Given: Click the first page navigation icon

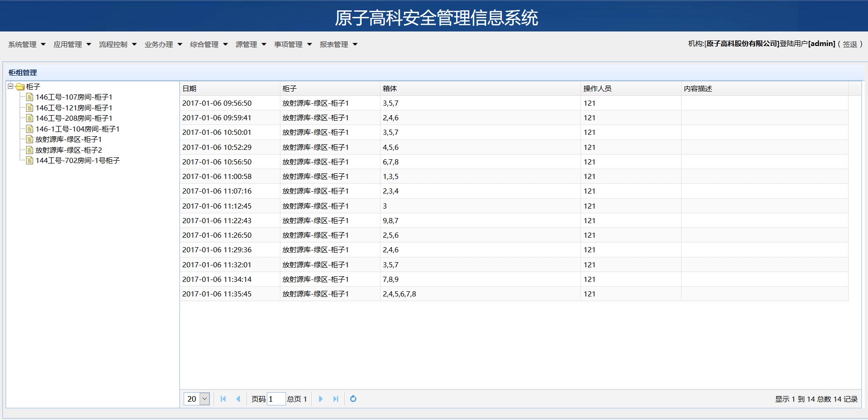Looking at the screenshot, I should point(223,399).
